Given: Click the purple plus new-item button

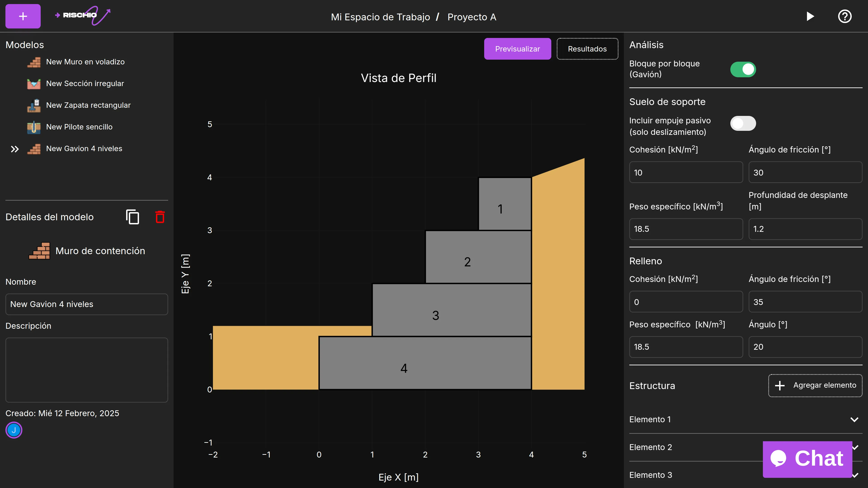Looking at the screenshot, I should (23, 16).
